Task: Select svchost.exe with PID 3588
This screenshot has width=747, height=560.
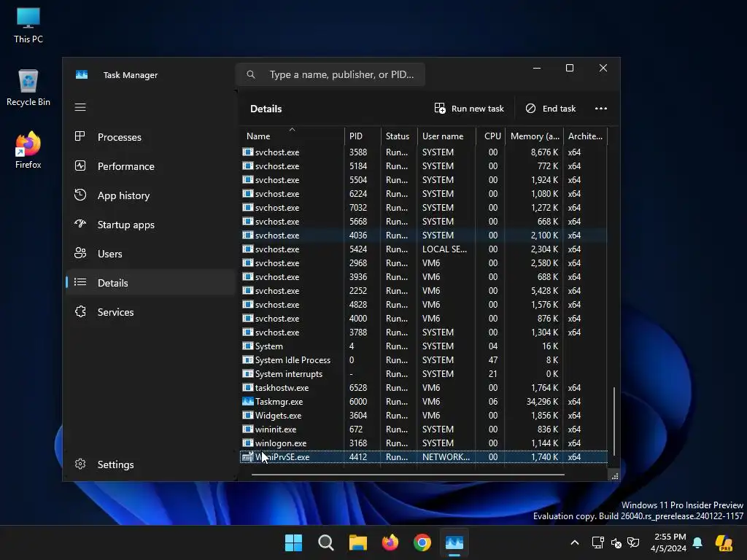Action: click(x=424, y=152)
